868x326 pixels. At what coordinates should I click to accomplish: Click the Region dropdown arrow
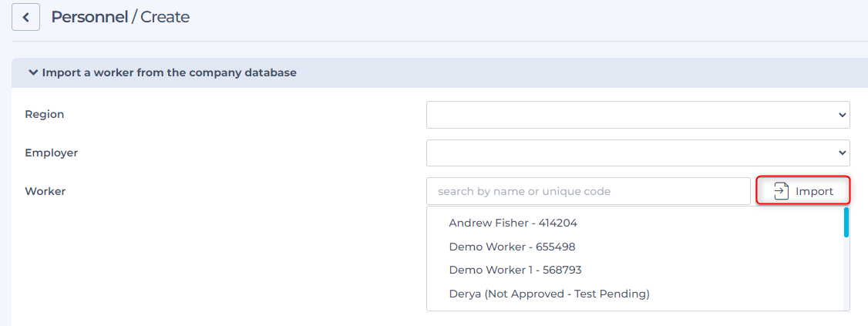[841, 115]
